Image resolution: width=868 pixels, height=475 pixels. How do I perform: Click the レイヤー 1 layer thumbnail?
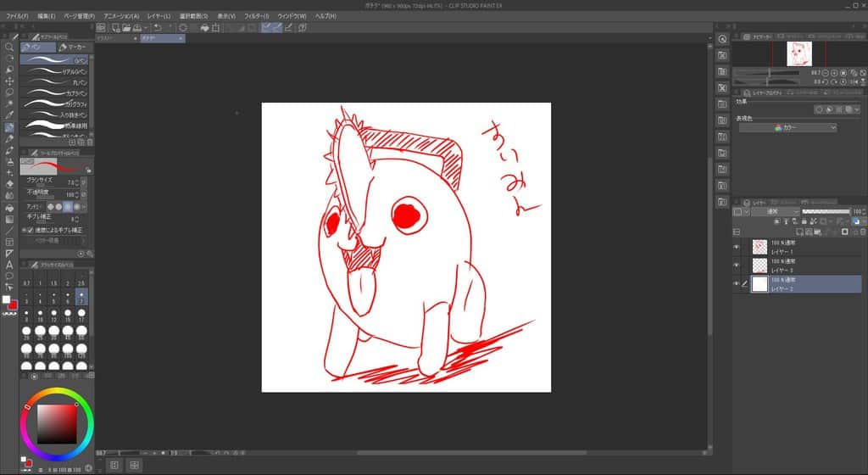point(760,247)
